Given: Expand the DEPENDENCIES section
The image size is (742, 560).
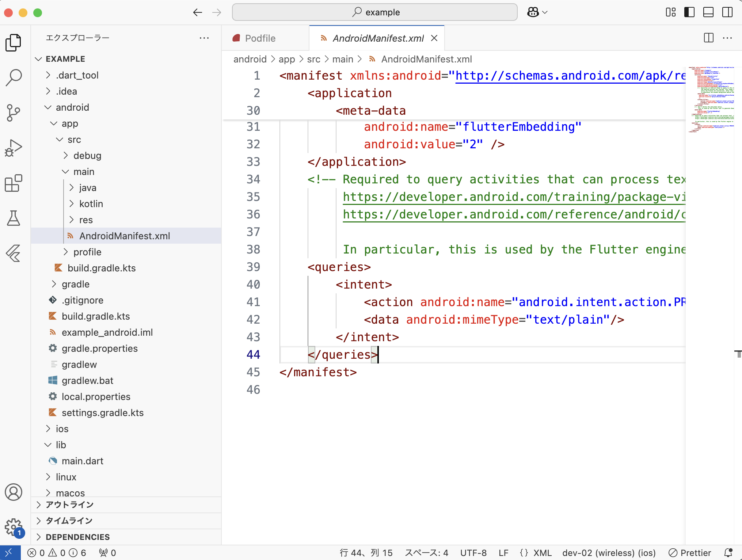Looking at the screenshot, I should pyautogui.click(x=77, y=537).
